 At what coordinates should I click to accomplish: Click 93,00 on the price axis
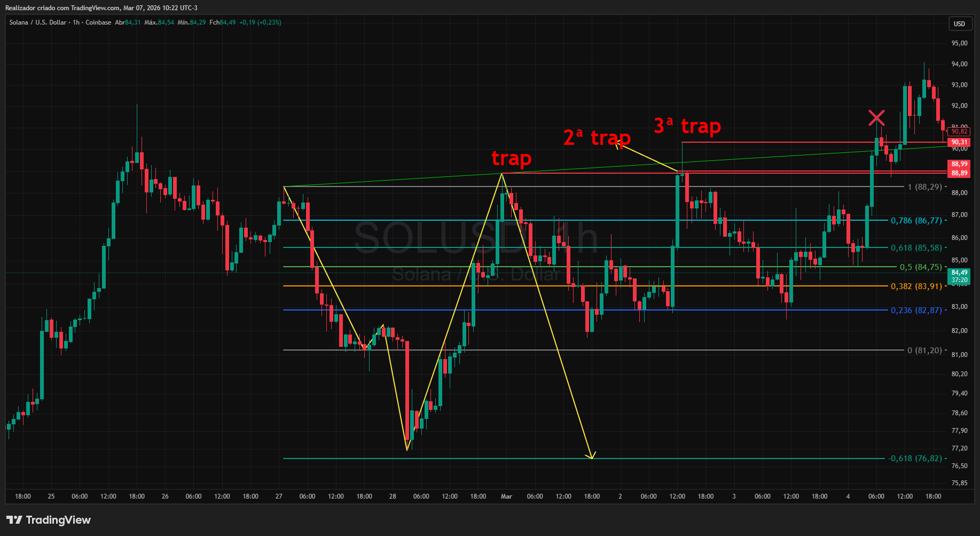tap(959, 85)
